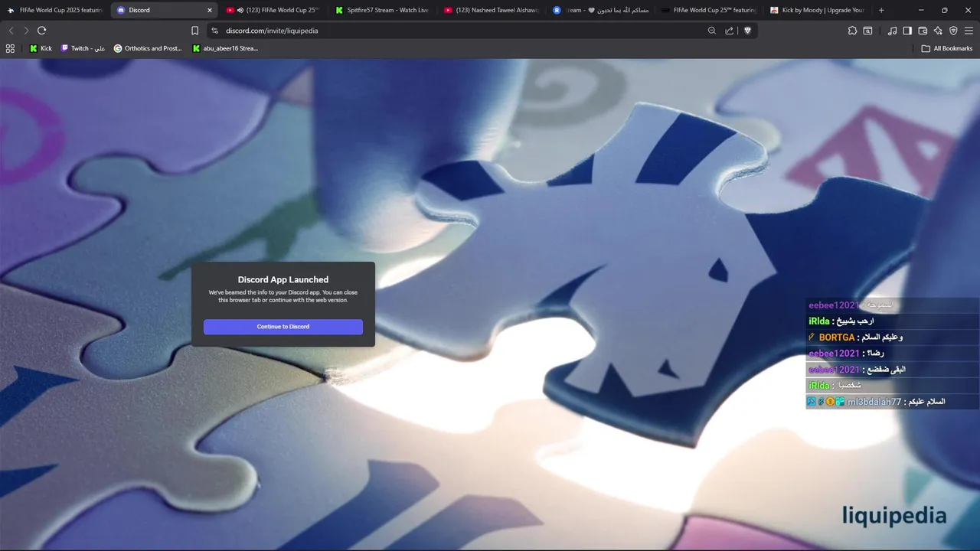Switch to Nasheed Taweel Alshawq tab
The height and width of the screenshot is (551, 980).
[x=490, y=10]
